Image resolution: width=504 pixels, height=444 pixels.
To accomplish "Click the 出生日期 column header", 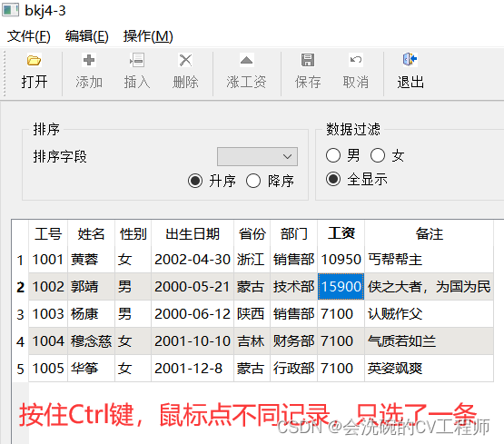I will tap(193, 233).
